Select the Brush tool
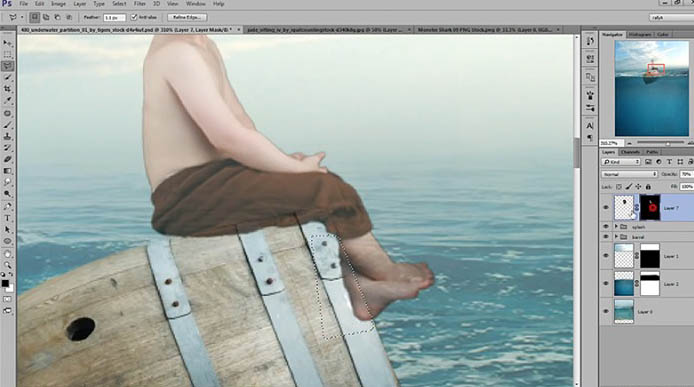The width and height of the screenshot is (694, 387). coord(8,125)
